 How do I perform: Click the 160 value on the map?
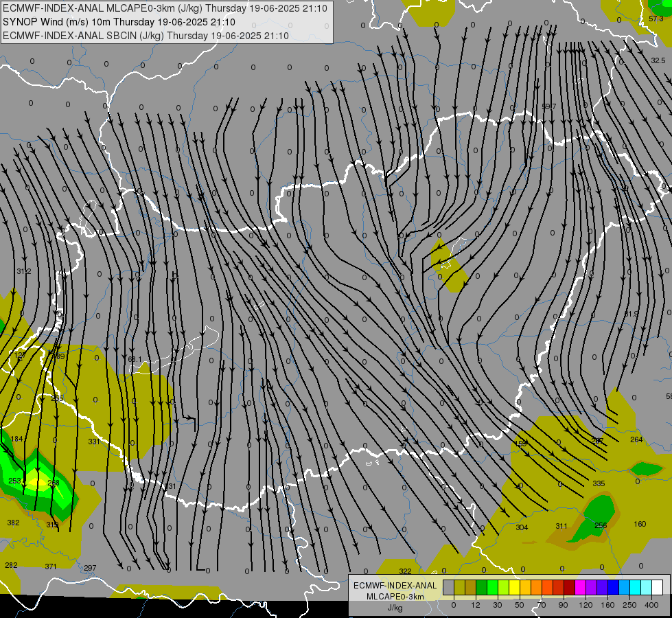(640, 524)
